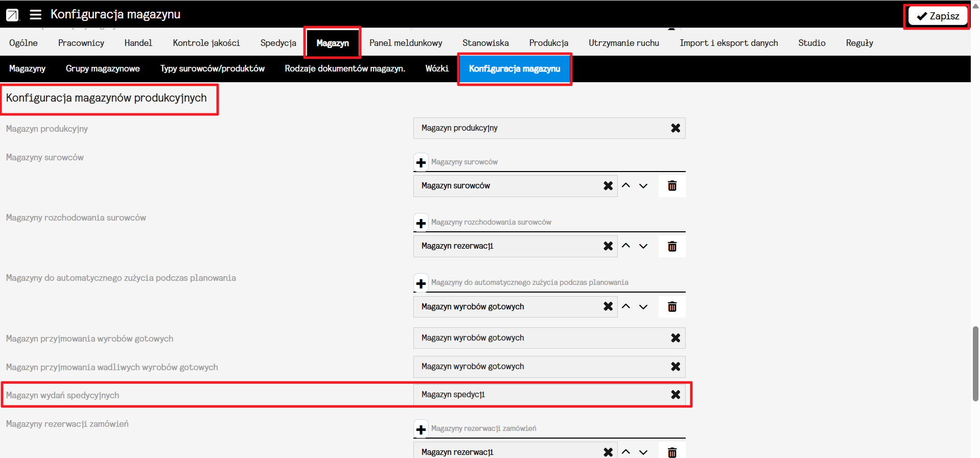Open the Produkcja tab
980x458 pixels.
(549, 43)
